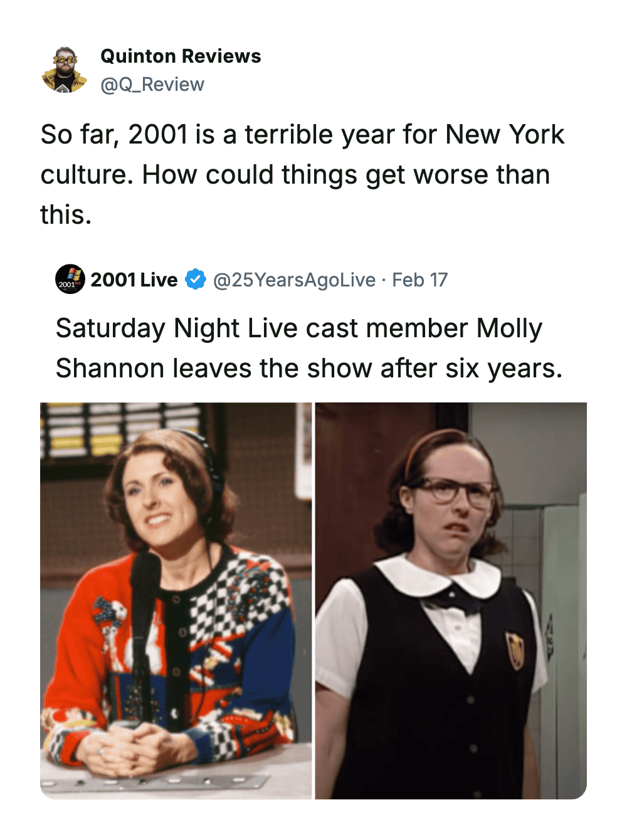Select the 2001 Live round avatar
Image resolution: width=627 pixels, height=840 pixels.
pyautogui.click(x=70, y=280)
